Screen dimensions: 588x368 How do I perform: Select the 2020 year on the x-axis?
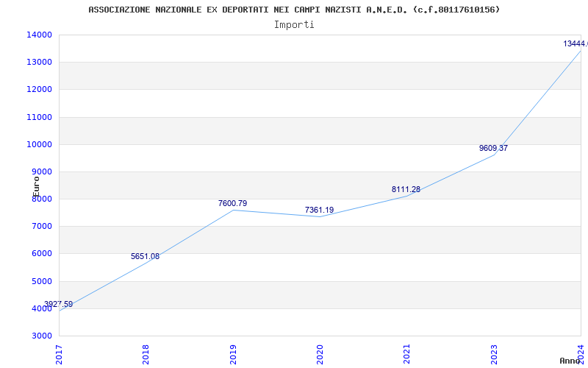point(320,353)
